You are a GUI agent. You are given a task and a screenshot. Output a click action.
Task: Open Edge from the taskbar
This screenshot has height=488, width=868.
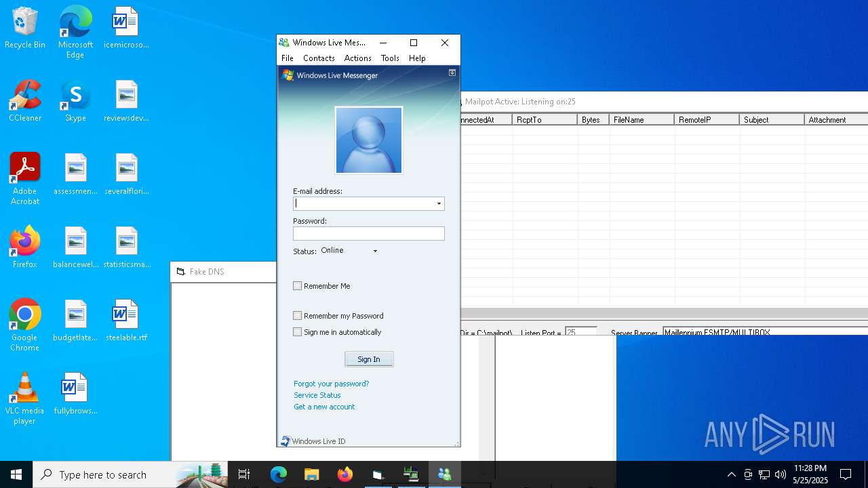(x=279, y=474)
